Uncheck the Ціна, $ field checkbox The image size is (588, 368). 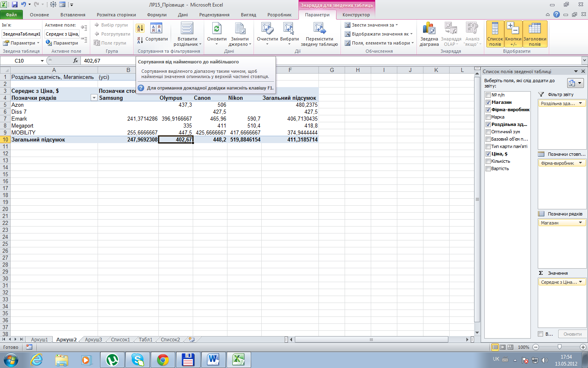pyautogui.click(x=488, y=154)
